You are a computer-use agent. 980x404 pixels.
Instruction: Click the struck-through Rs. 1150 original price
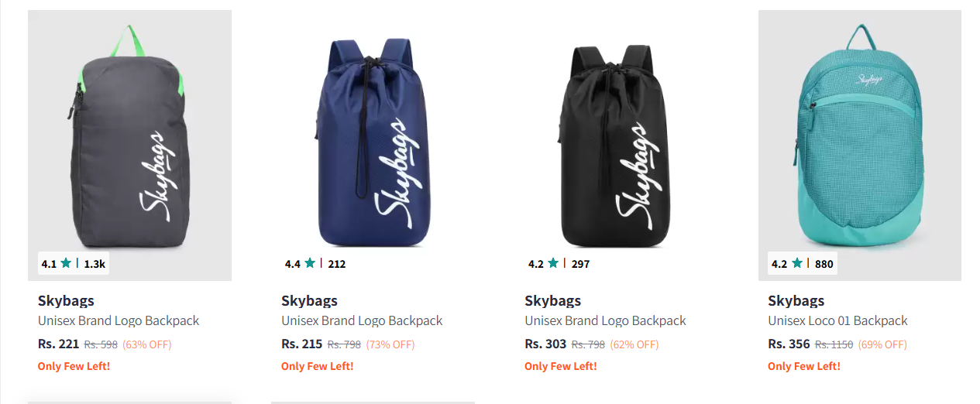pyautogui.click(x=834, y=344)
